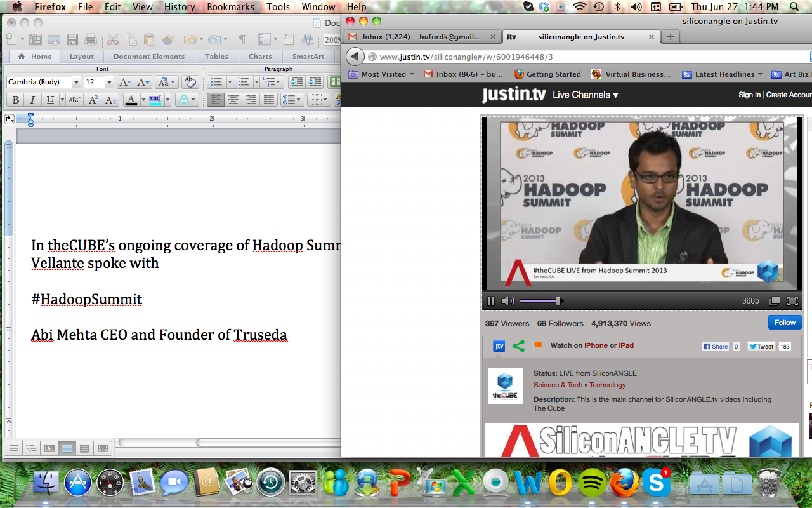Apply the cyan text highlight color
The image size is (812, 508).
155,100
